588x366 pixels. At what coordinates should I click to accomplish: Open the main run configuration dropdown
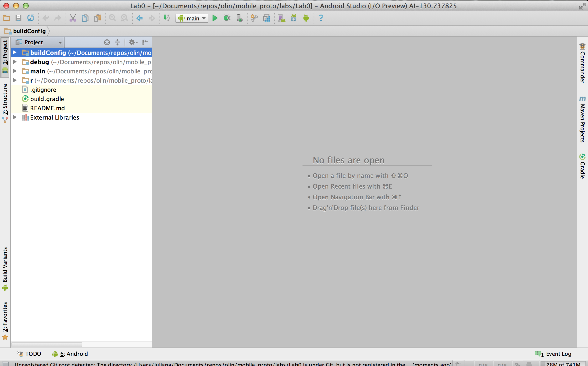[x=192, y=18]
